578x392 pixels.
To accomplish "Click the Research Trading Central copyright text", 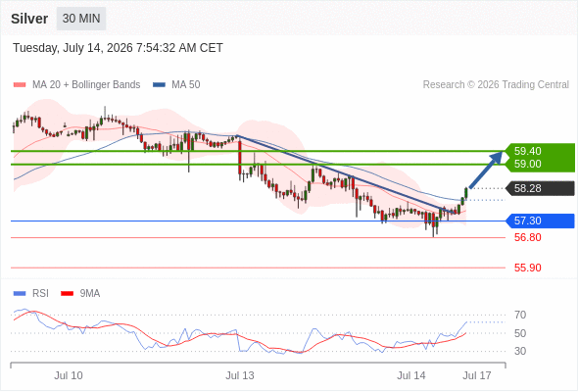I will click(x=496, y=85).
